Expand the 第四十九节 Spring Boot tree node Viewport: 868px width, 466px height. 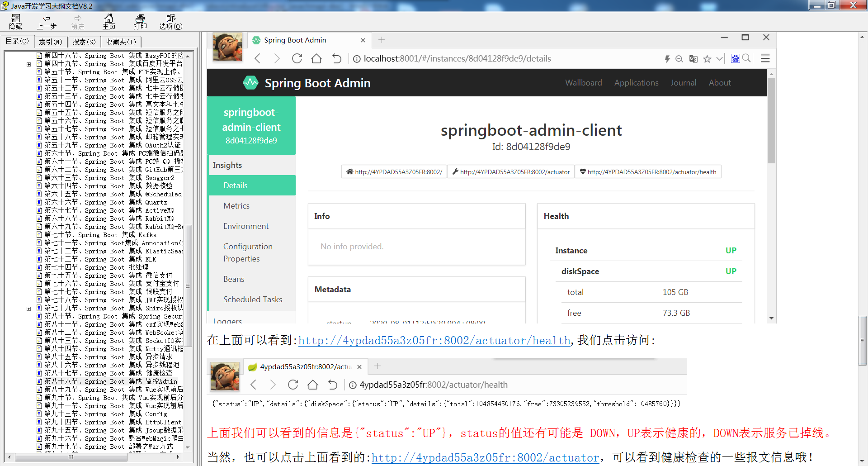click(x=28, y=64)
